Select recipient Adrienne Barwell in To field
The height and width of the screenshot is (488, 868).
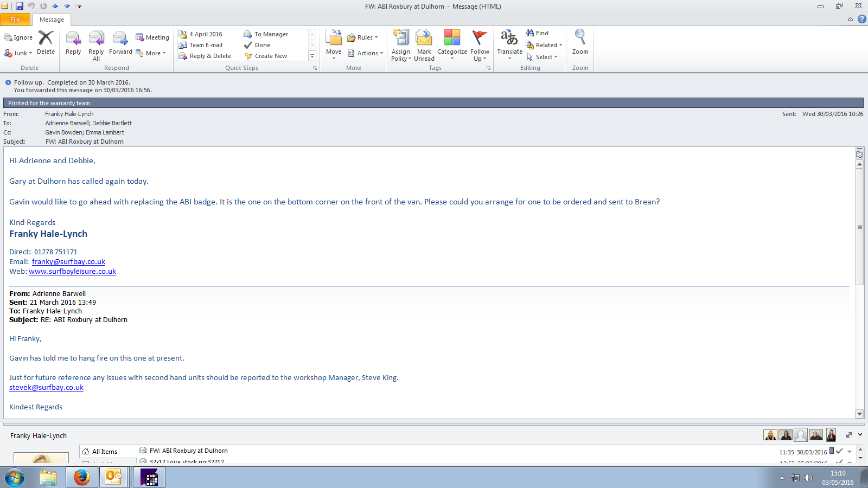pyautogui.click(x=67, y=123)
